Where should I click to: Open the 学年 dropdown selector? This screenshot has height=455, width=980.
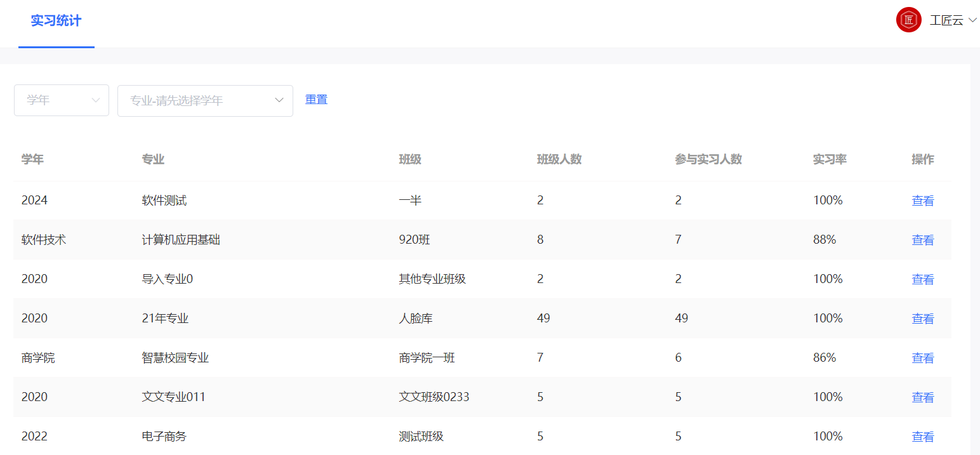(x=61, y=100)
